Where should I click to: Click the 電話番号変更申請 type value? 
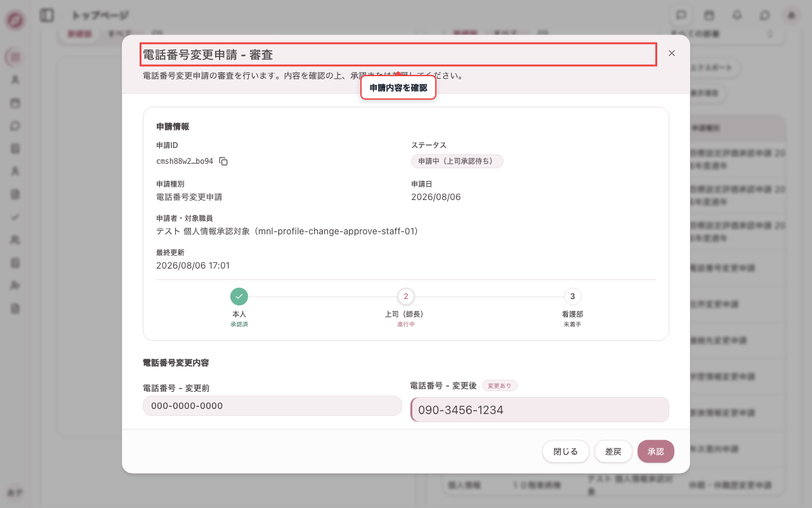pyautogui.click(x=189, y=197)
